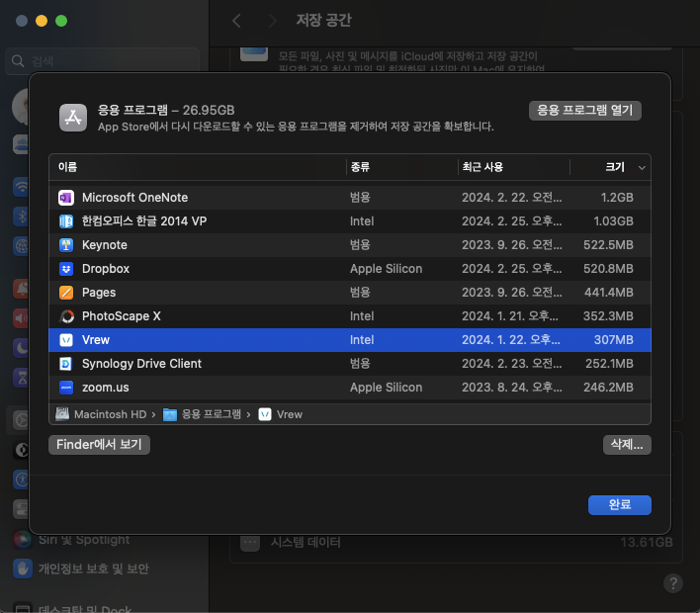Click the Keynote app icon
This screenshot has width=700, height=613.
[x=66, y=244]
